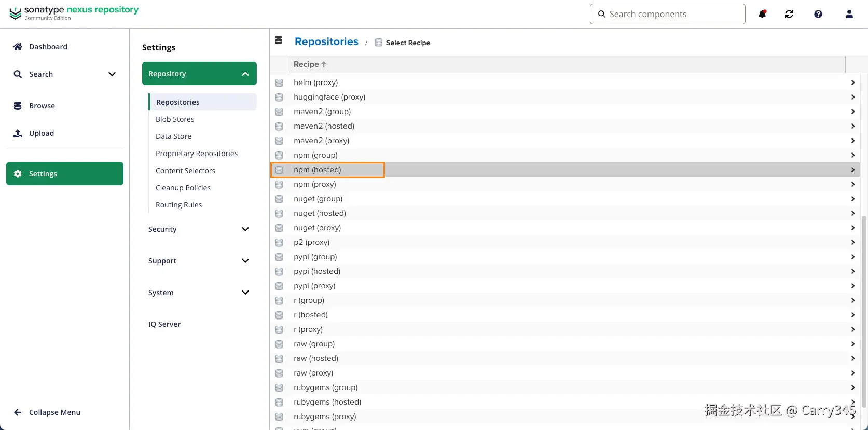Image resolution: width=868 pixels, height=430 pixels.
Task: Click the Repositories breadcrumb link
Action: [x=326, y=41]
